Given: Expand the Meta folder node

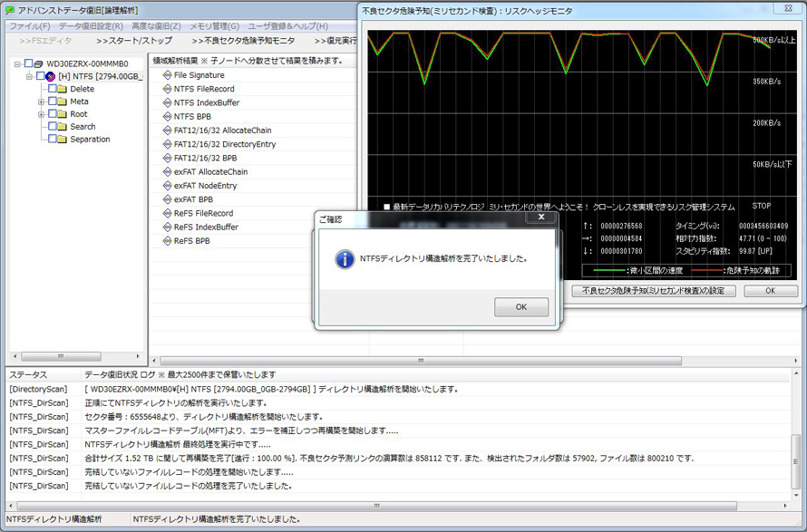Looking at the screenshot, I should coord(41,102).
